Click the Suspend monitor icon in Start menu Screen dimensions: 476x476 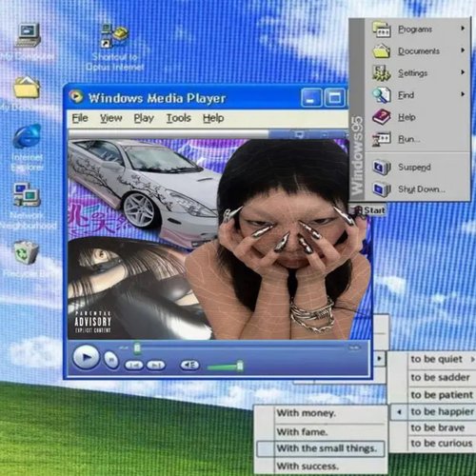[x=381, y=167]
